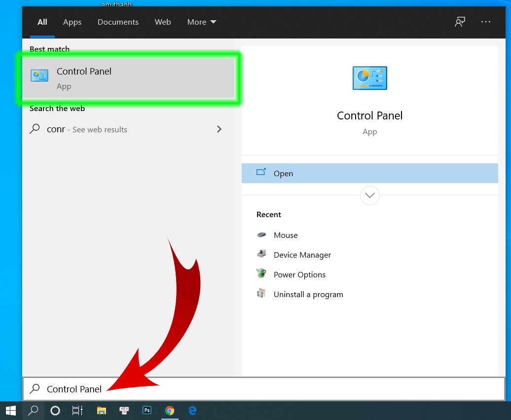Open the Windows Start button
This screenshot has height=420, width=511.
point(11,411)
